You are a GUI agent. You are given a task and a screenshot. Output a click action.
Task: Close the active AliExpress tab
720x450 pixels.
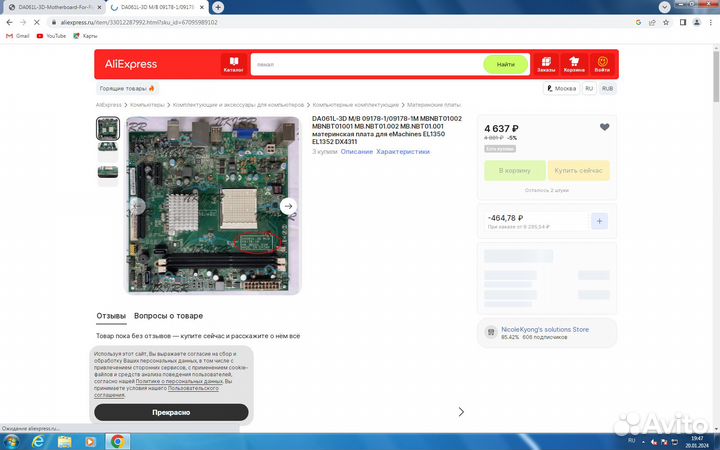202,7
